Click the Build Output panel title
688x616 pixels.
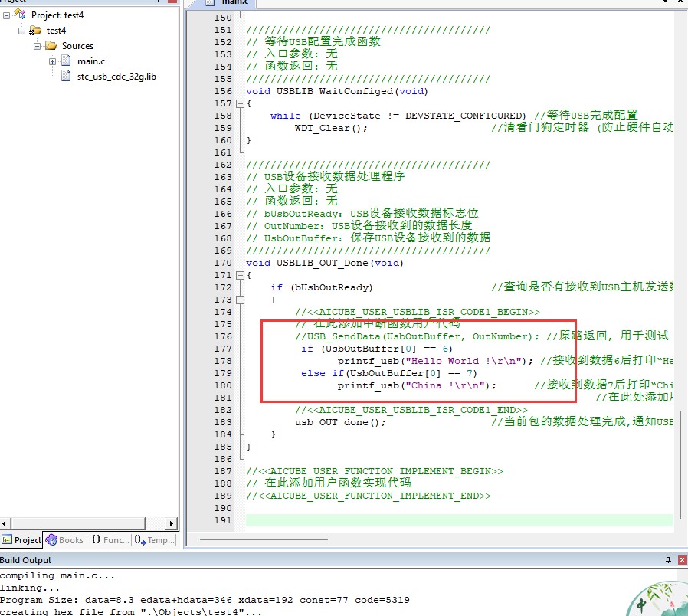(x=25, y=560)
